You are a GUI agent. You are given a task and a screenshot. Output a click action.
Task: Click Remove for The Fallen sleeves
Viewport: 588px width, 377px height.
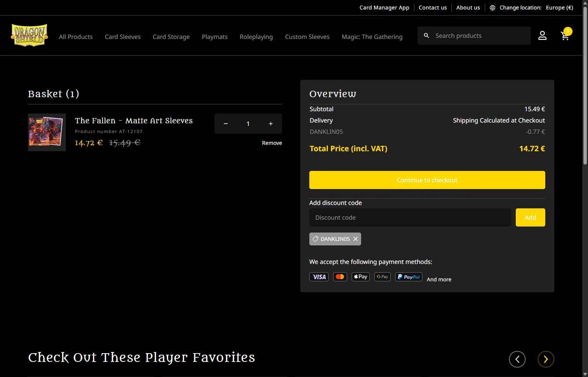pyautogui.click(x=272, y=143)
